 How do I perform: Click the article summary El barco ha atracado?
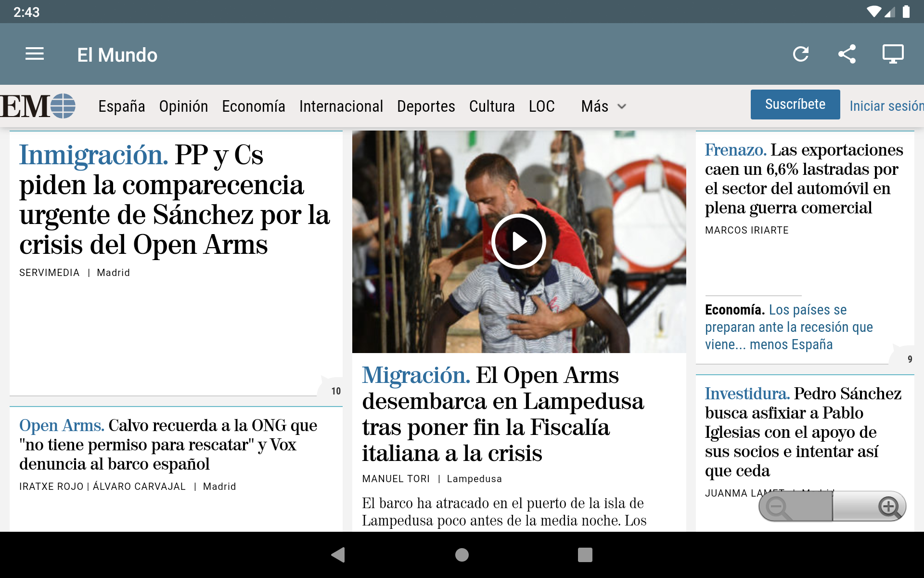(504, 512)
